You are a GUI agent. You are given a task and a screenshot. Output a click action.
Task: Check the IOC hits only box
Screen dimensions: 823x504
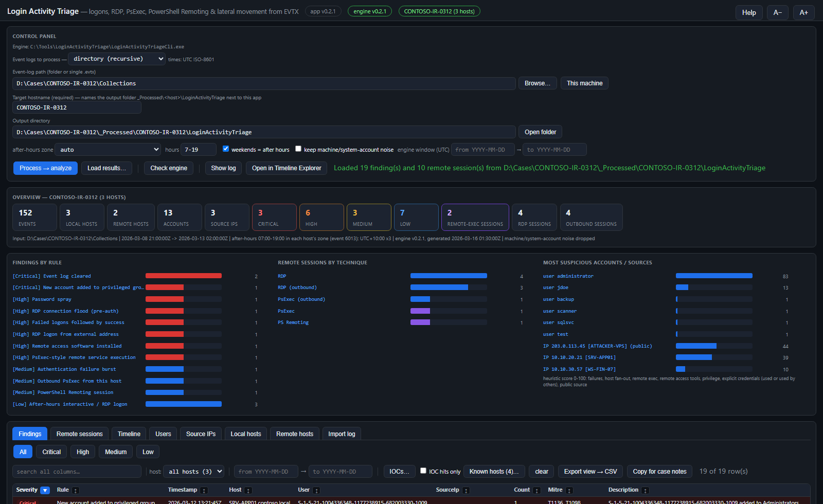(x=423, y=471)
